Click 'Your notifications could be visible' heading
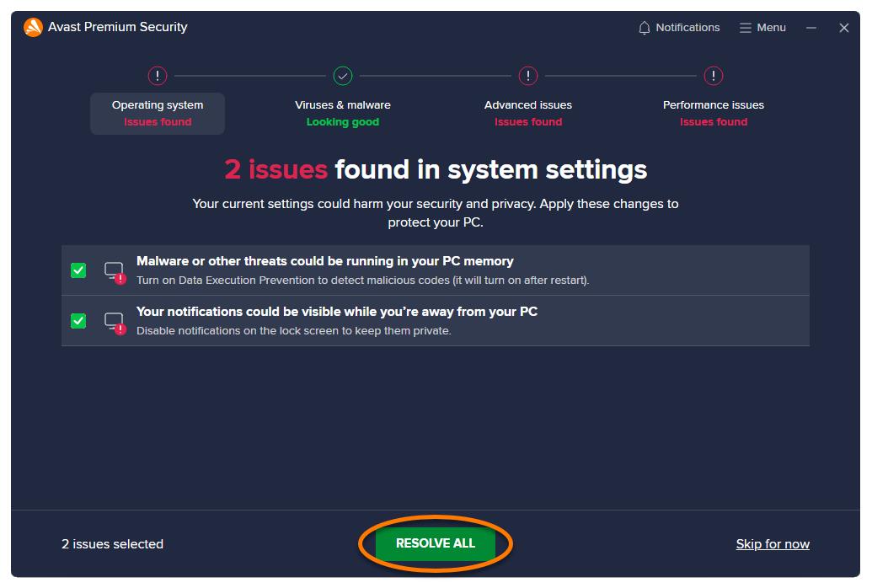This screenshot has height=588, width=872. pyautogui.click(x=337, y=312)
